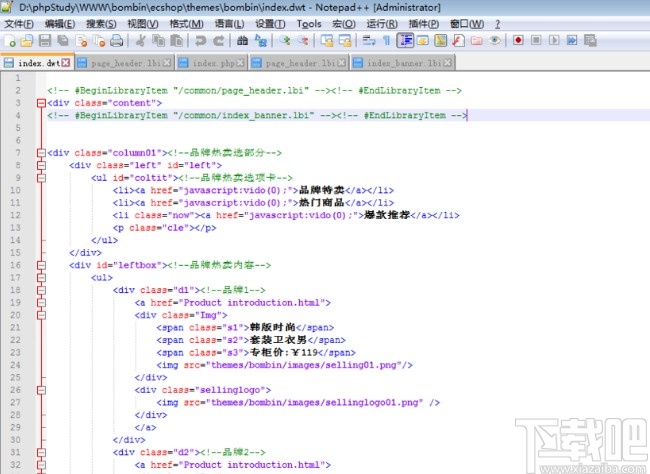The height and width of the screenshot is (474, 650).
Task: Collapse the d1 div fold on line 18
Action: (x=41, y=290)
